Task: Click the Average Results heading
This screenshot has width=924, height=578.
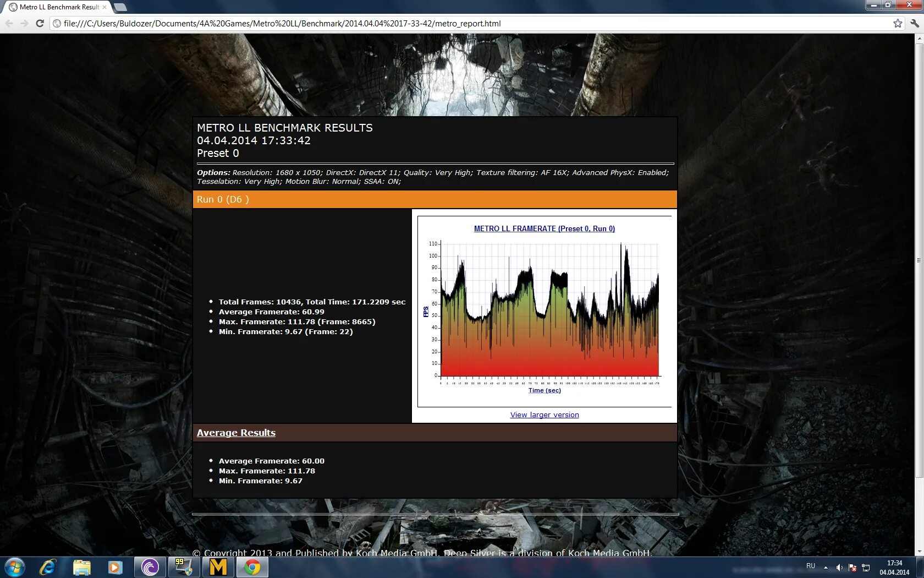Action: [x=236, y=433]
